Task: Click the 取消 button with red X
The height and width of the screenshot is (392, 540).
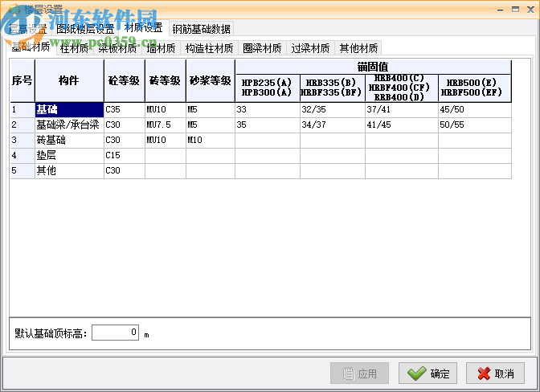Action: [495, 373]
